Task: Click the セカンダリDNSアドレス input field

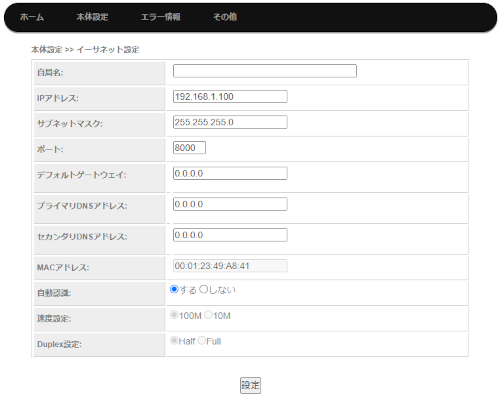Action: click(x=230, y=235)
